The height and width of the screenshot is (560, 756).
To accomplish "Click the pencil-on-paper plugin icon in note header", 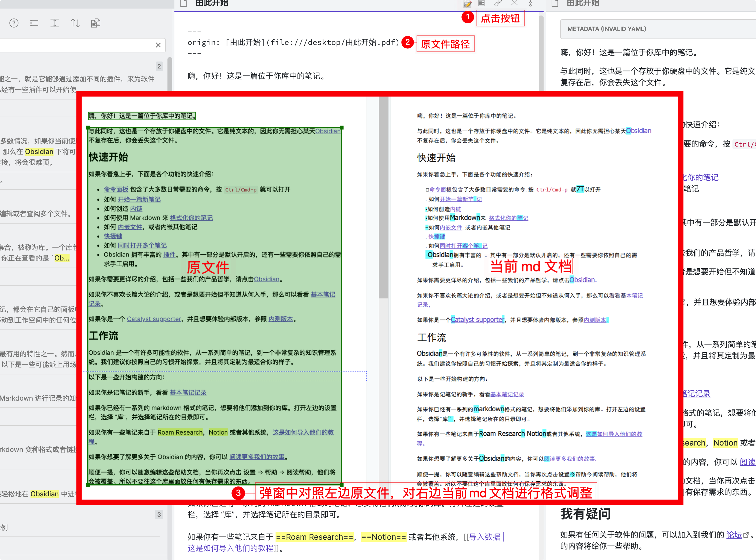I will (468, 3).
